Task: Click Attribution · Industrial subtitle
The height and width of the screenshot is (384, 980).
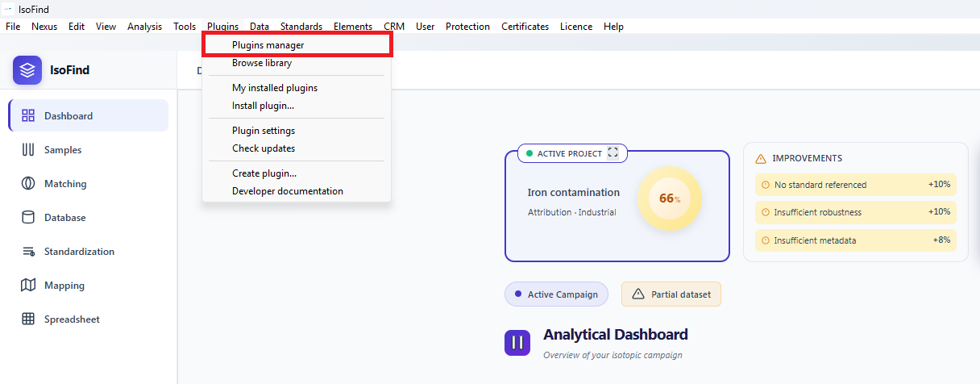Action: point(572,212)
